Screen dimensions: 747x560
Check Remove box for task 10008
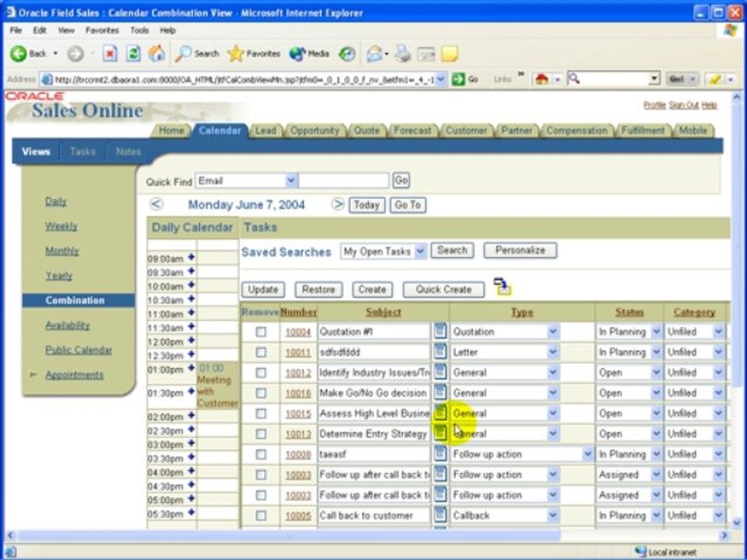[x=261, y=454]
